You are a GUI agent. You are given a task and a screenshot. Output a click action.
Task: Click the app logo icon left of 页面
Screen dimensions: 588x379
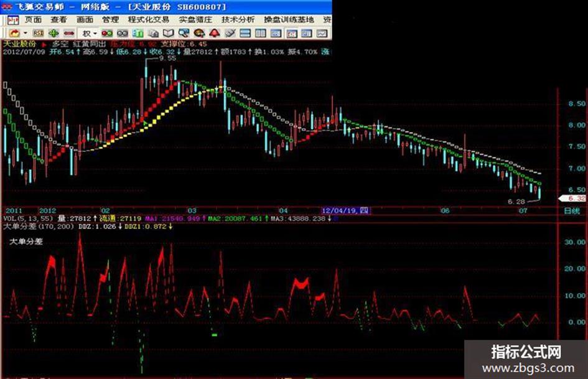(12, 20)
